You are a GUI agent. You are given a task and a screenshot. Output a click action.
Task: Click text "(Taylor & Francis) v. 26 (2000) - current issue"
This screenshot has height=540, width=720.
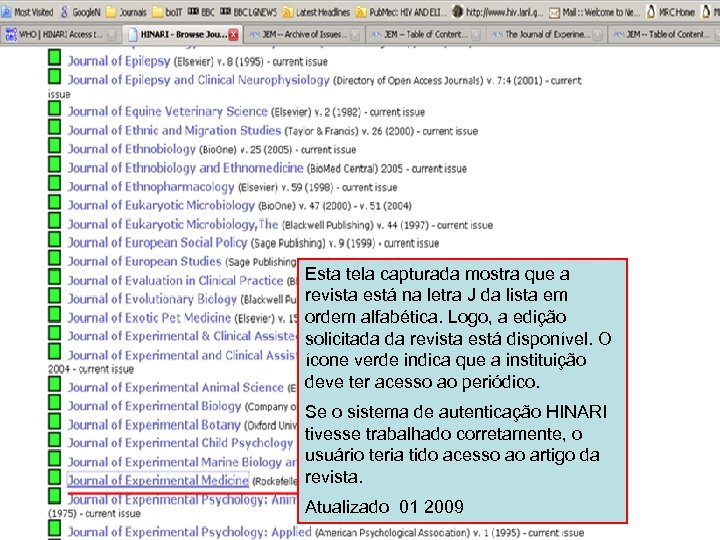pos(381,132)
